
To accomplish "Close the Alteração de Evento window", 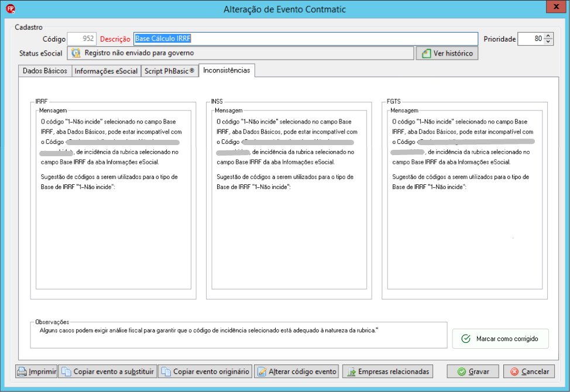I will click(x=556, y=6).
